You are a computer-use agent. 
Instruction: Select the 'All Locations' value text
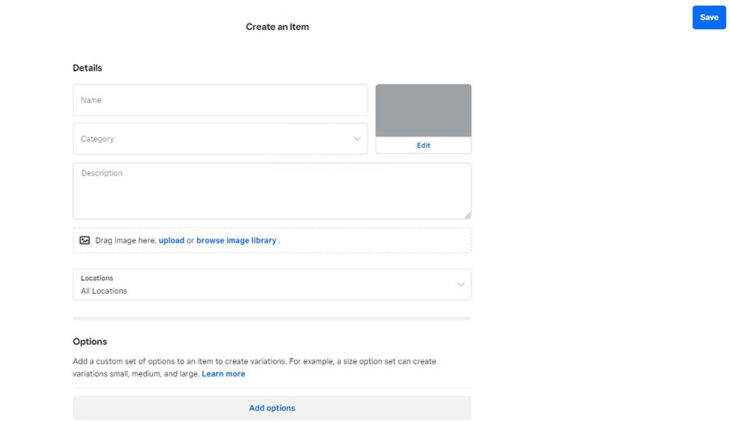point(104,291)
